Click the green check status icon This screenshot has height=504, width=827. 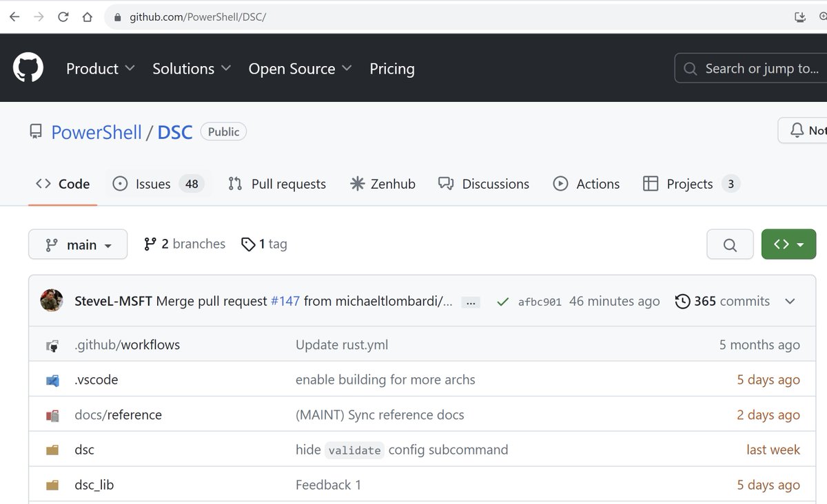coord(503,302)
